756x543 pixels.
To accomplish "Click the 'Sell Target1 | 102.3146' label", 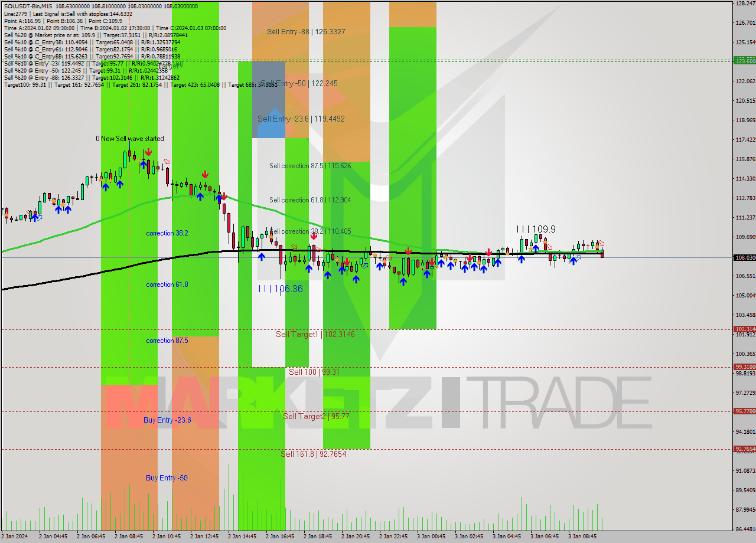I will [x=315, y=335].
